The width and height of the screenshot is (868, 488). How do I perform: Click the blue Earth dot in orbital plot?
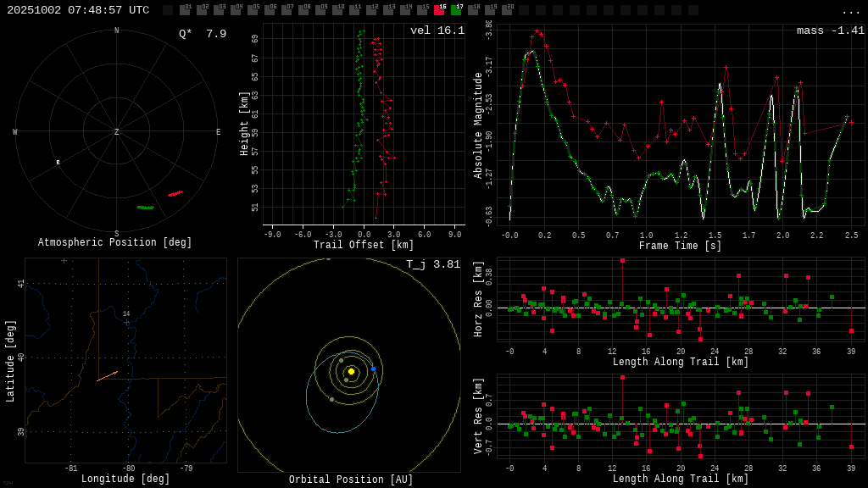(x=373, y=369)
